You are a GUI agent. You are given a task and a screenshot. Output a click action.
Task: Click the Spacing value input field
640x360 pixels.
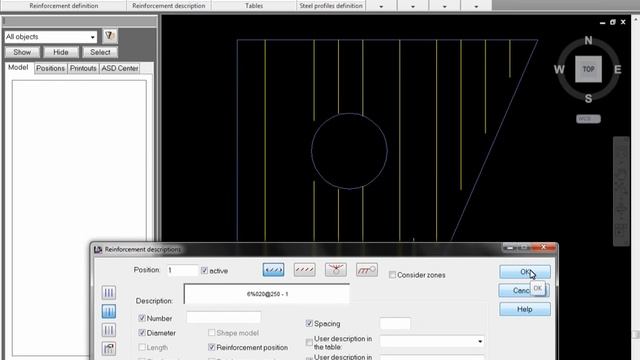tap(395, 323)
